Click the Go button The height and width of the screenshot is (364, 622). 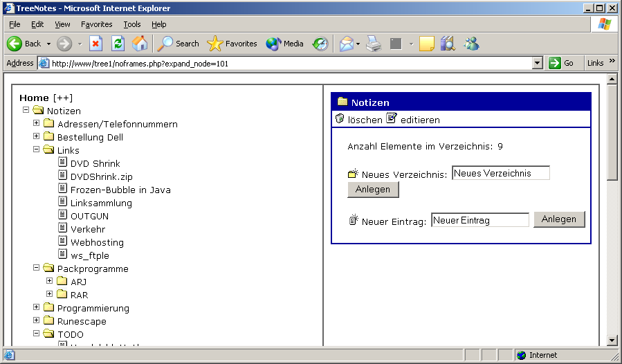pyautogui.click(x=561, y=63)
